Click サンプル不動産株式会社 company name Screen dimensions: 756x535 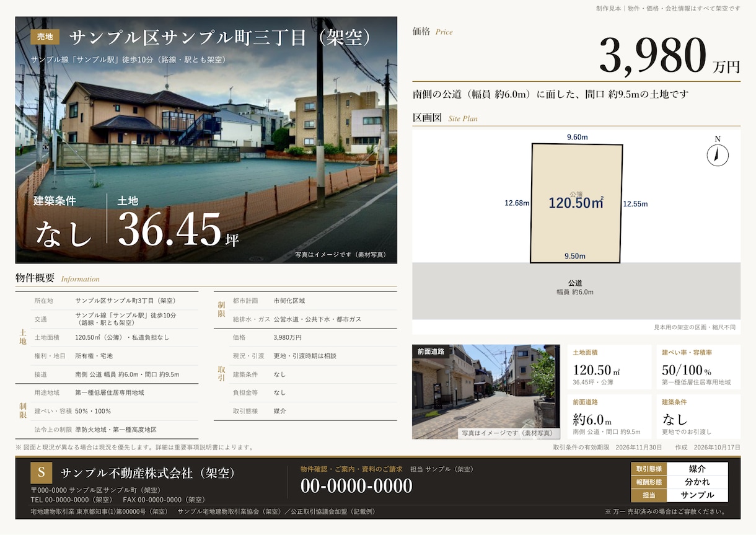click(x=149, y=473)
